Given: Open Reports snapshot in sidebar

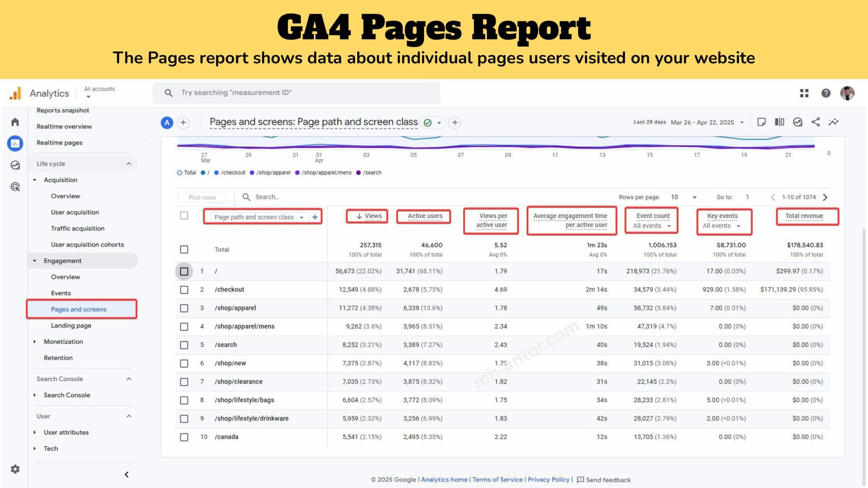Looking at the screenshot, I should click(x=63, y=110).
